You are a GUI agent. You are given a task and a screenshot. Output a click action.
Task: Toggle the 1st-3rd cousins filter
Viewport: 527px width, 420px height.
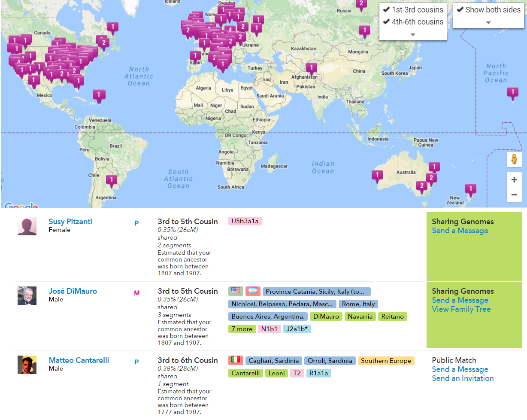(413, 10)
